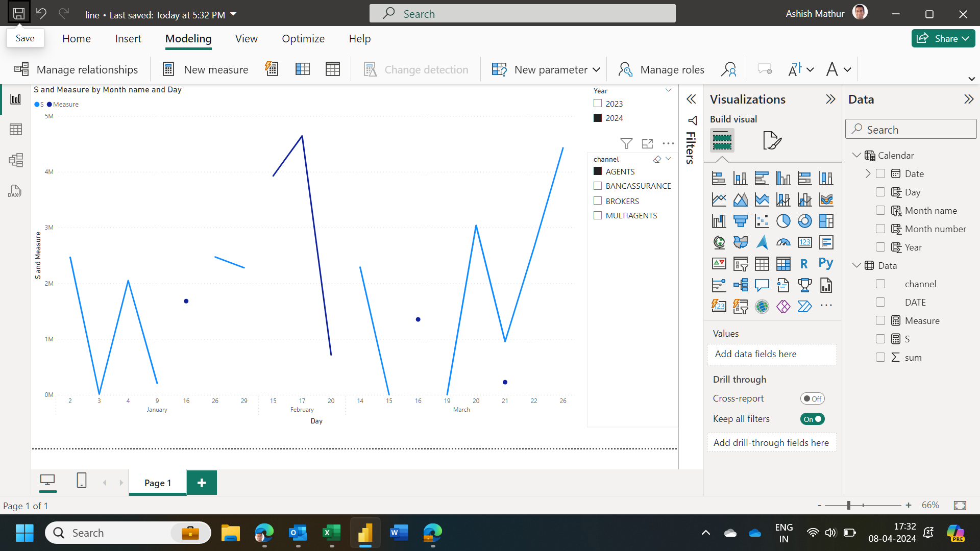Open the View ribbon tab
Image resolution: width=980 pixels, height=551 pixels.
coord(247,39)
